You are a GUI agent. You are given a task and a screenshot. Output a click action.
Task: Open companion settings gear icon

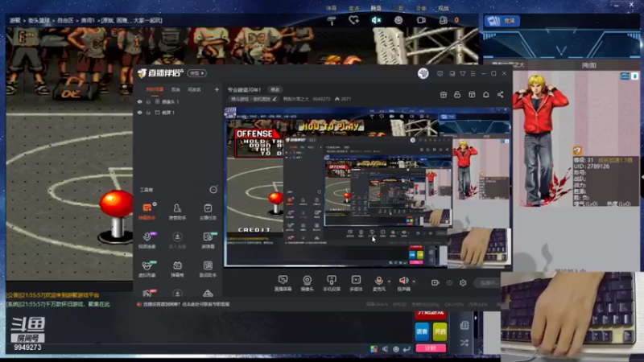click(x=463, y=283)
